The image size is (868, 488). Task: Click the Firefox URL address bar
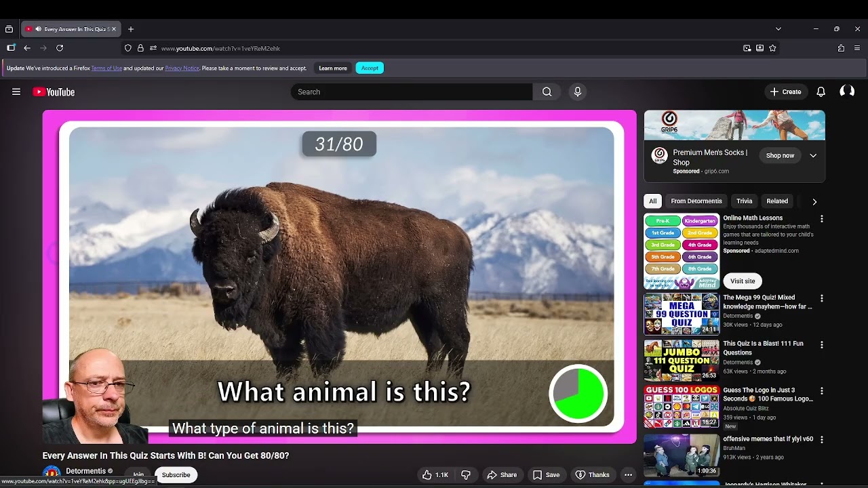(448, 48)
